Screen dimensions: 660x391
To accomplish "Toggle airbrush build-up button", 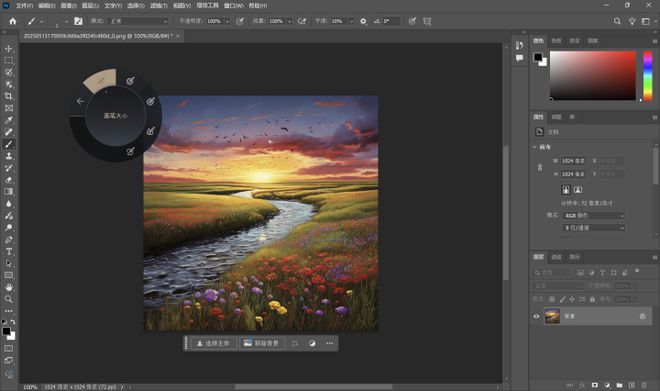I will [302, 21].
